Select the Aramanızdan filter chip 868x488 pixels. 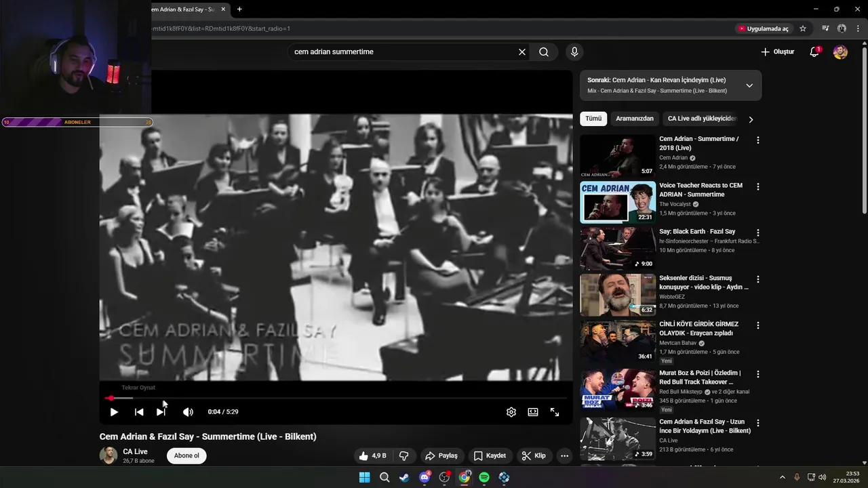pyautogui.click(x=635, y=119)
